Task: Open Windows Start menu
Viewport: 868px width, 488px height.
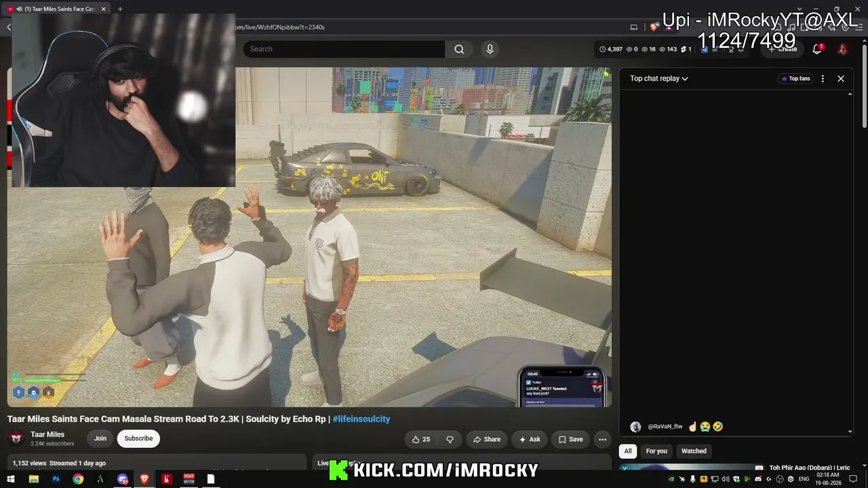Action: click(11, 479)
